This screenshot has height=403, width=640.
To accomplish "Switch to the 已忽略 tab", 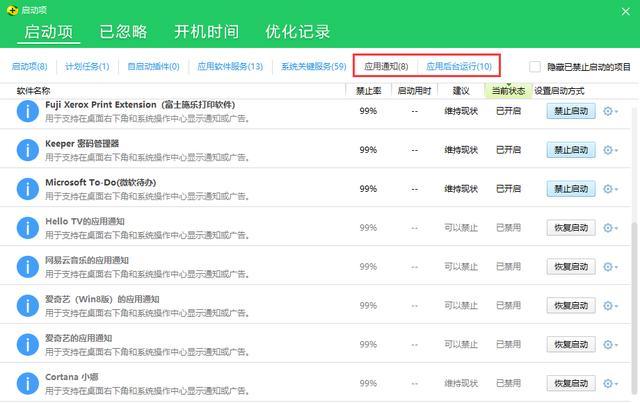I will coord(123,32).
